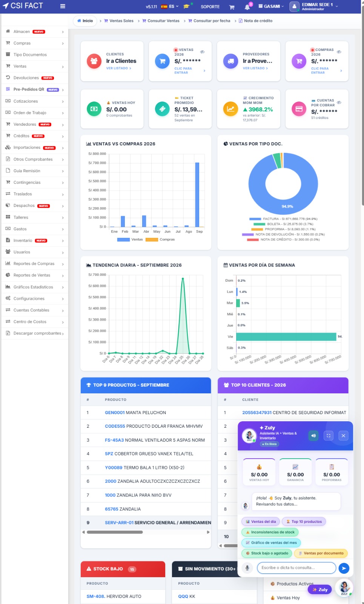Toggle visibility of Cuentas por Cobrar amount

pyautogui.click(x=339, y=102)
